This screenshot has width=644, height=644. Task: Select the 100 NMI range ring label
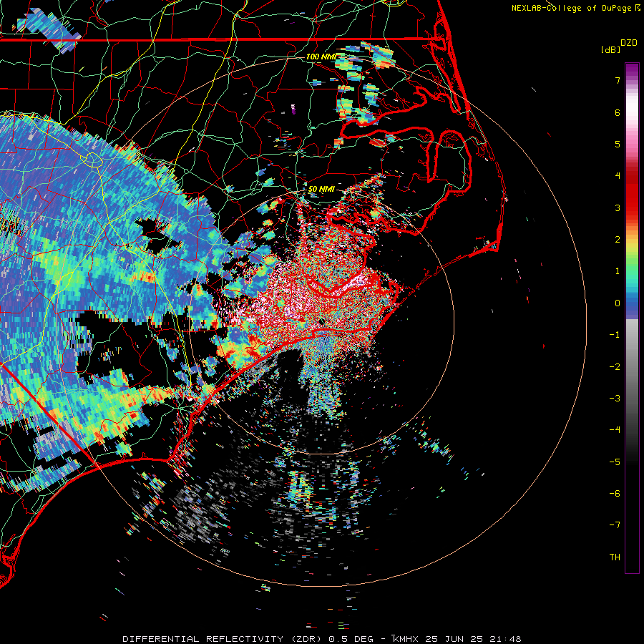pos(321,57)
